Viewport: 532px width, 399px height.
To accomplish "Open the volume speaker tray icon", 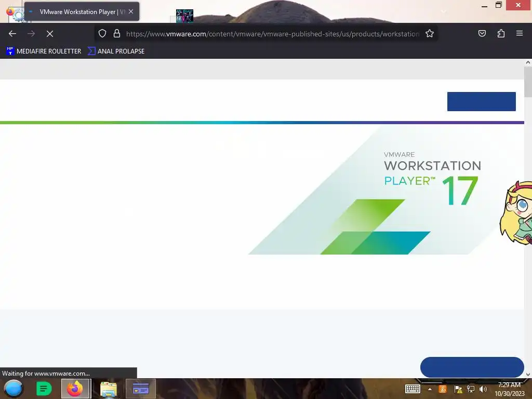I will [483, 389].
